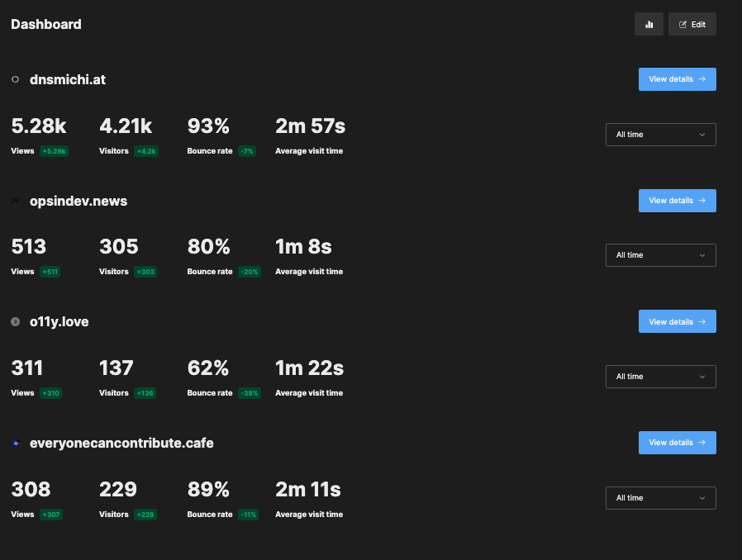
Task: Open the opsindev.news site title link
Action: 78,201
